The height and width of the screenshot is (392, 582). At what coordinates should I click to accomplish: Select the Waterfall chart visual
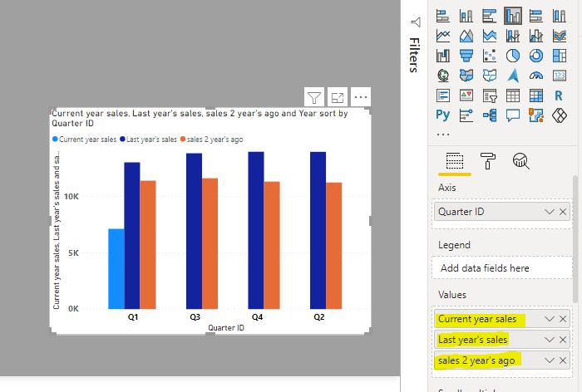click(443, 56)
